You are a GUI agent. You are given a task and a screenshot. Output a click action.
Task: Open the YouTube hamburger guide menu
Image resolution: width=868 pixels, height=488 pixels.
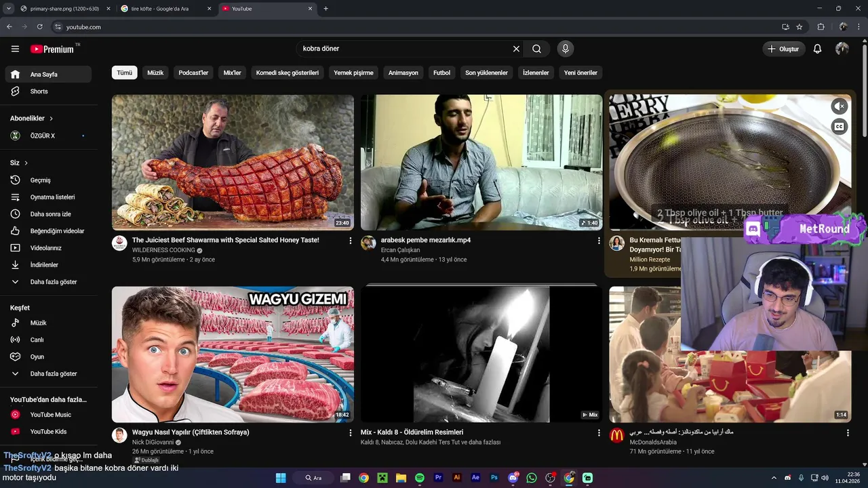pos(15,49)
